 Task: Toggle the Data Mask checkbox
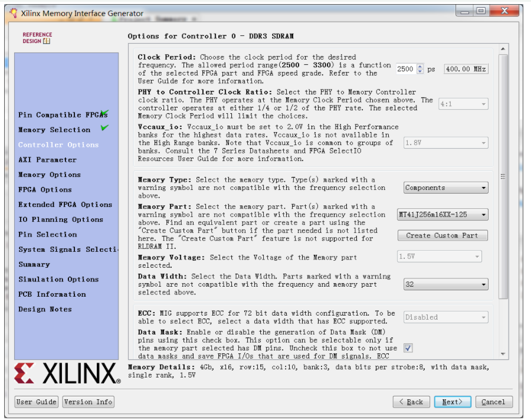pos(408,348)
